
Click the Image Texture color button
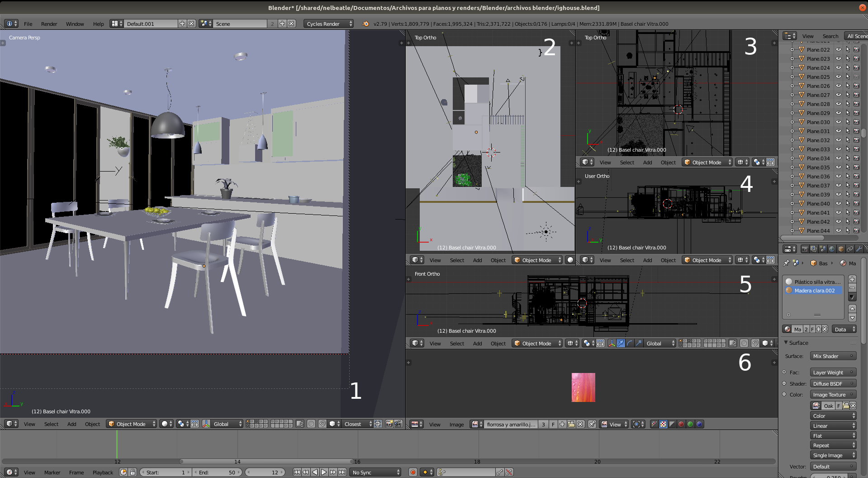[x=833, y=395]
